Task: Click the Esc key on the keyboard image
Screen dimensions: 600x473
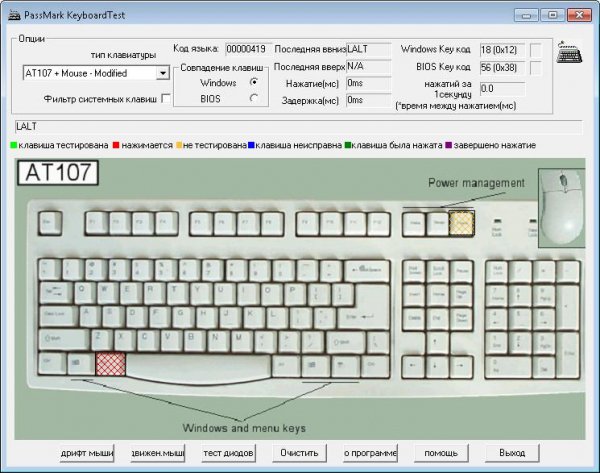Action: click(50, 223)
